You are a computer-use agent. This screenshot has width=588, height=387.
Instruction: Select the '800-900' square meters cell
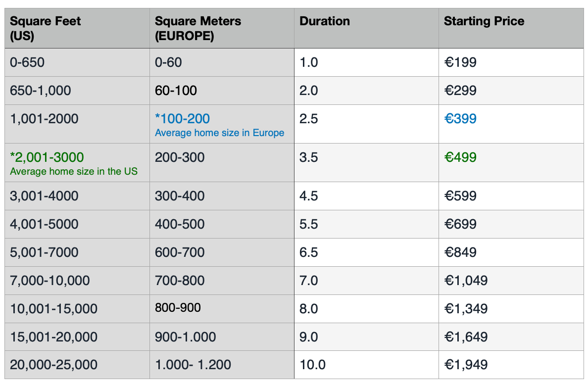[222, 309]
